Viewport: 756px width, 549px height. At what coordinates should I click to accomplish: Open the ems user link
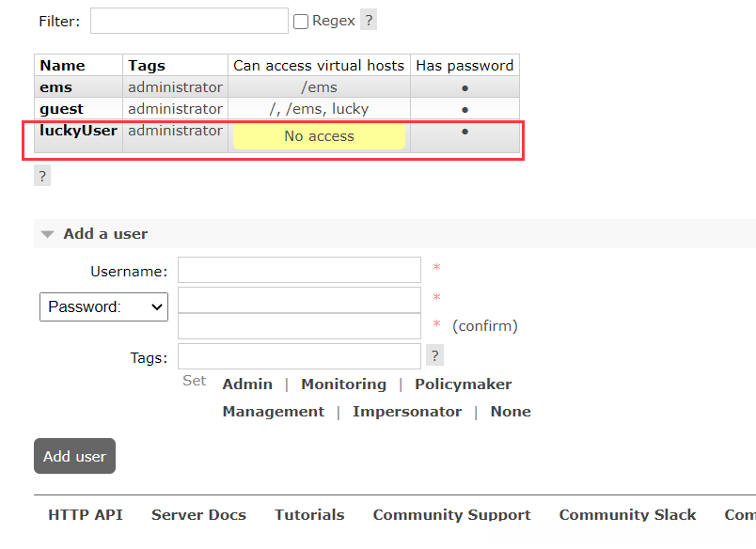click(55, 87)
